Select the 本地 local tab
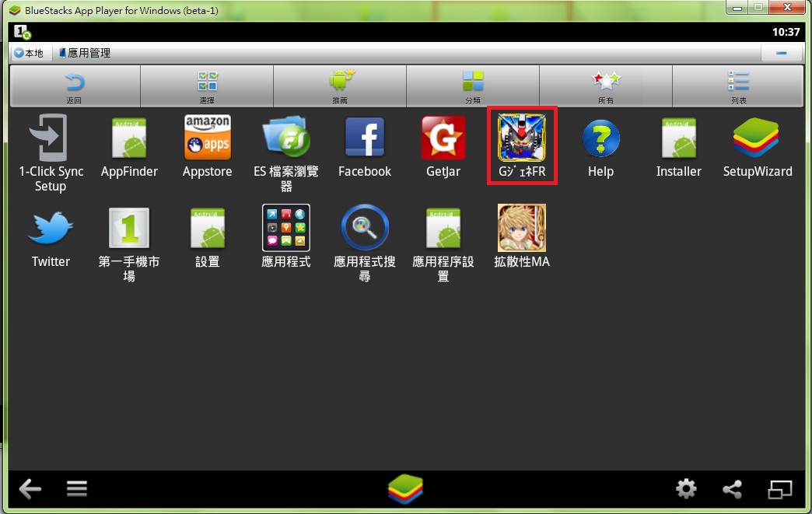 tap(30, 53)
